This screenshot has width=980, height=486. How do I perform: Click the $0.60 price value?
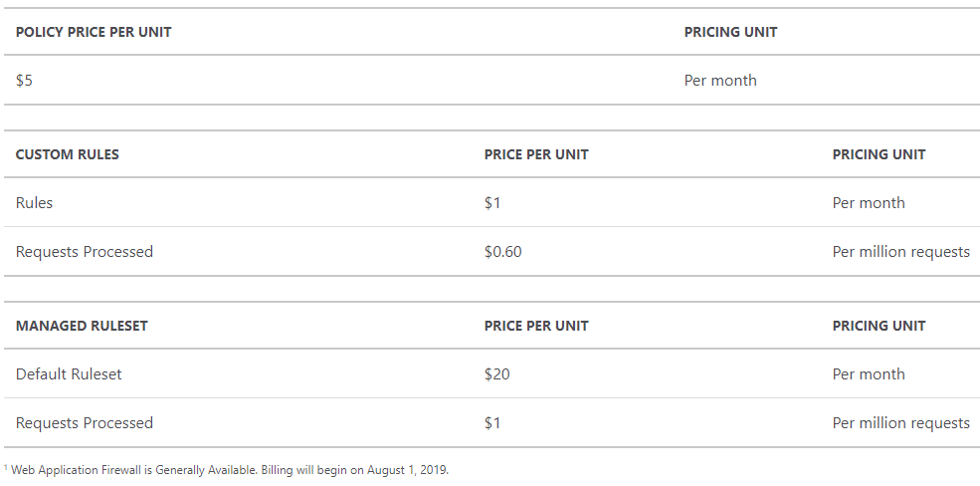tap(502, 251)
